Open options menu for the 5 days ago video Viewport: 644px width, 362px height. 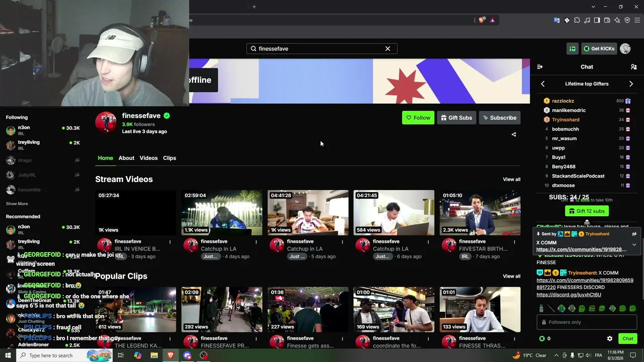tap(342, 242)
